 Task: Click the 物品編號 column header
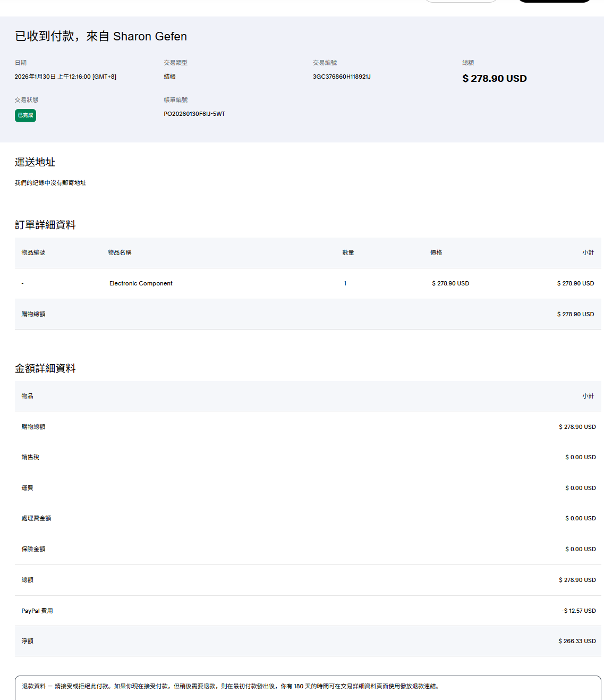click(33, 252)
